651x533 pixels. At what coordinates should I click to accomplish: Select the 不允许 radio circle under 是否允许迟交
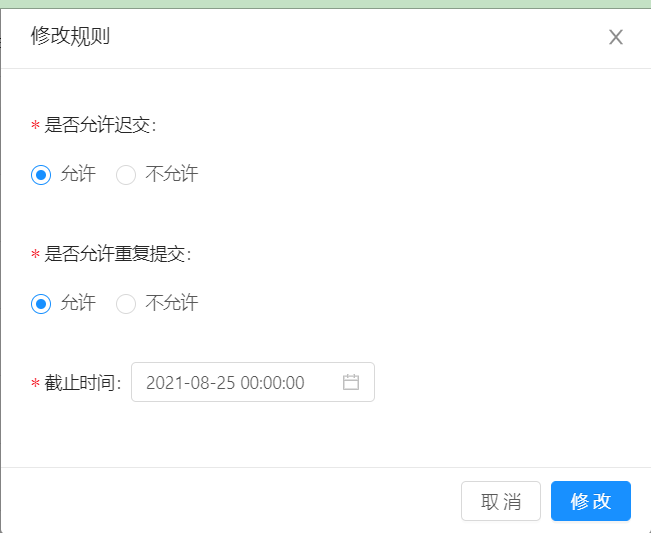click(x=126, y=175)
